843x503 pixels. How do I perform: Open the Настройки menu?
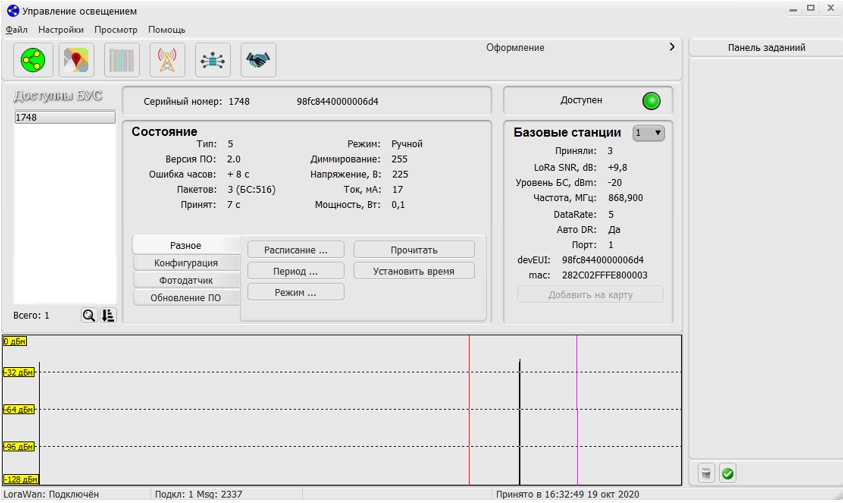click(61, 30)
